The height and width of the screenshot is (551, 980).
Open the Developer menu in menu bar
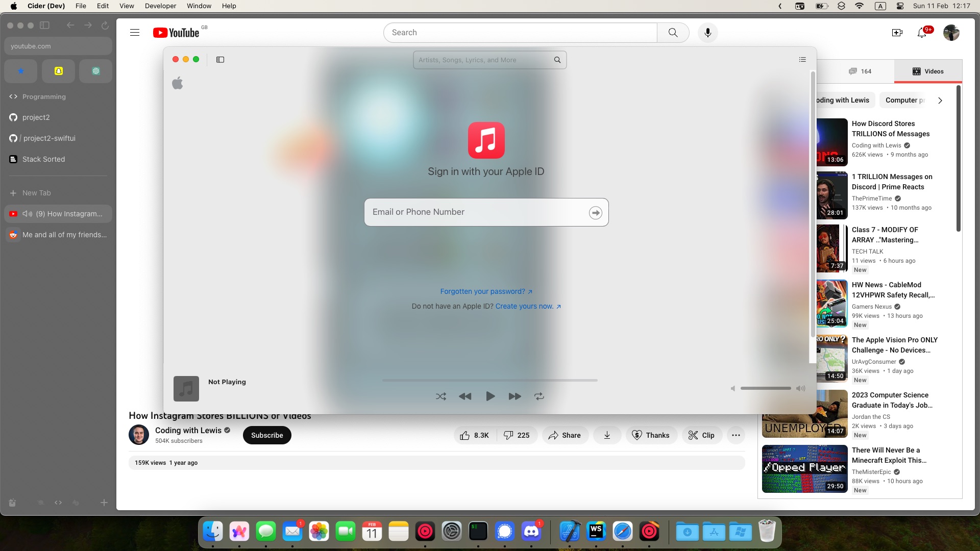160,6
